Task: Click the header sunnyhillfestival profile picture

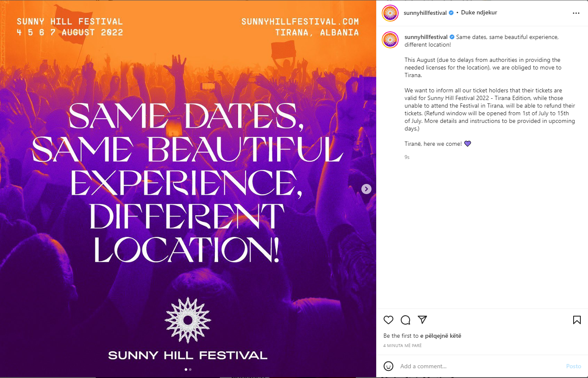Action: 390,13
